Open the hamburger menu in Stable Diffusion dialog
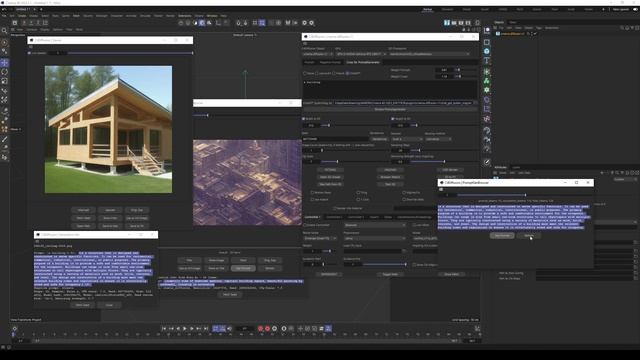640x360 pixels. [305, 43]
